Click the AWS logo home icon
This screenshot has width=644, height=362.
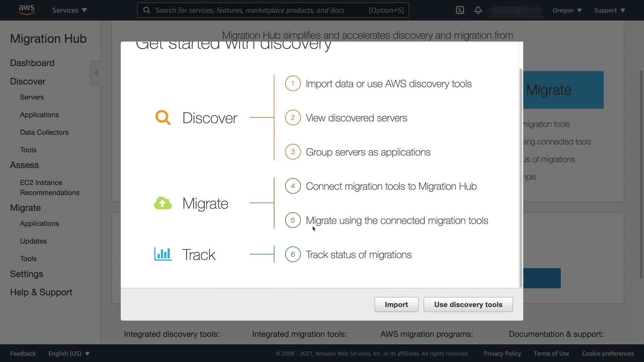click(26, 10)
